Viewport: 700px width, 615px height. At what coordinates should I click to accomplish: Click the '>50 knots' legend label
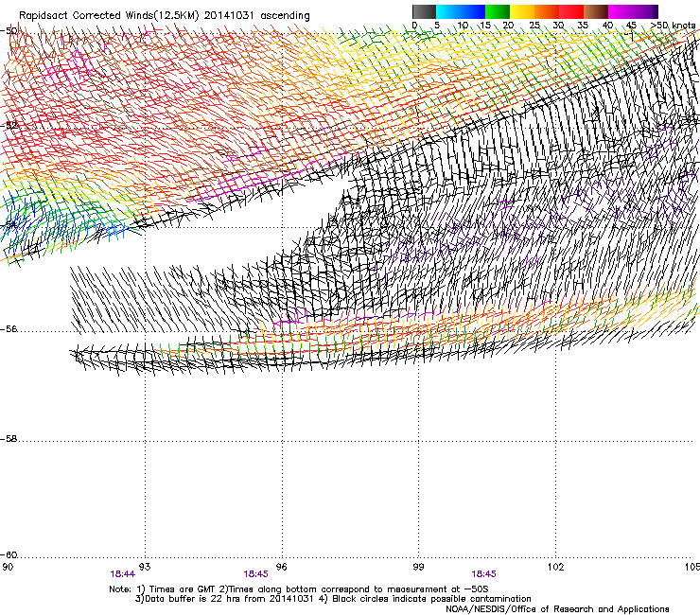point(673,26)
